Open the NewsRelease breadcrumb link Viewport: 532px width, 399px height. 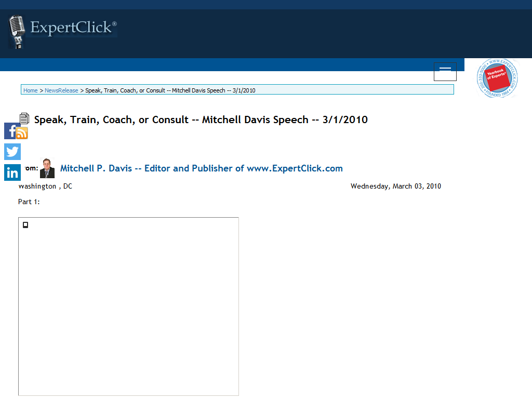click(x=61, y=90)
